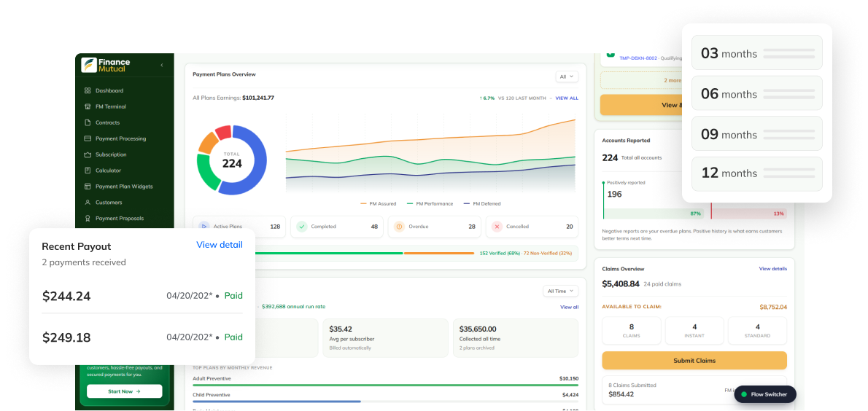Click VIEW ALL in Payment Plans Overview
The width and height of the screenshot is (868, 411).
[x=567, y=98]
